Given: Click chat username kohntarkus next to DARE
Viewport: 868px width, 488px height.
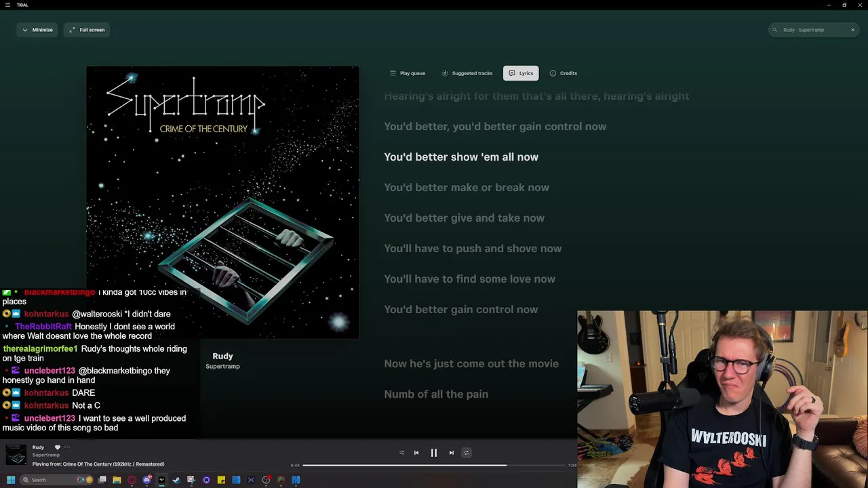Looking at the screenshot, I should 46,393.
